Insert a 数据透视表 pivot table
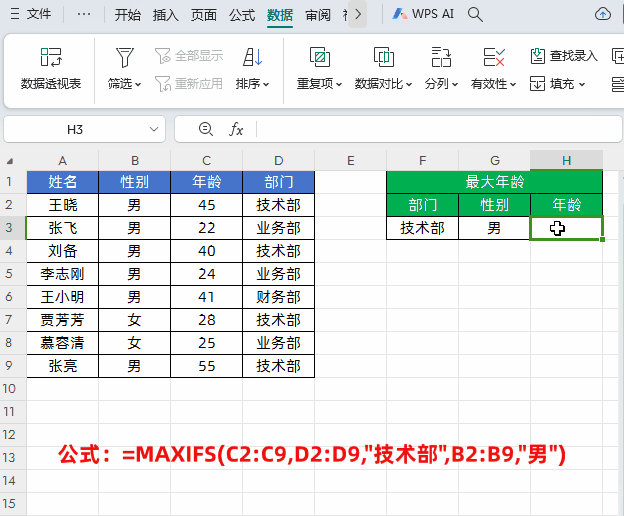The width and height of the screenshot is (624, 516). (51, 68)
